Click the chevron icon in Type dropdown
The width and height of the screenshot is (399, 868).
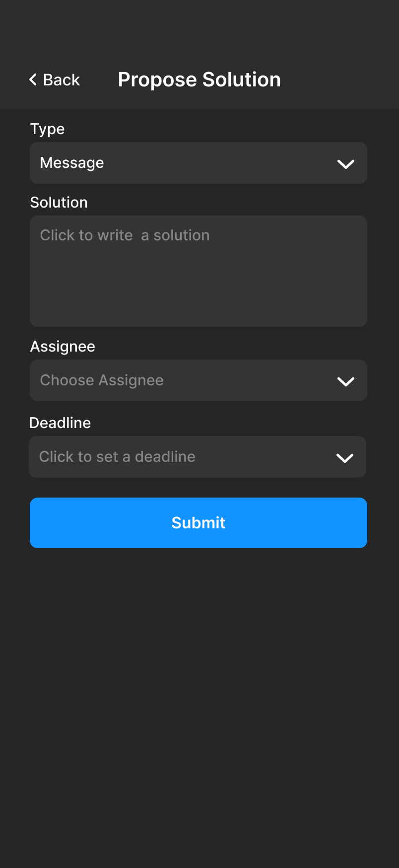[345, 164]
